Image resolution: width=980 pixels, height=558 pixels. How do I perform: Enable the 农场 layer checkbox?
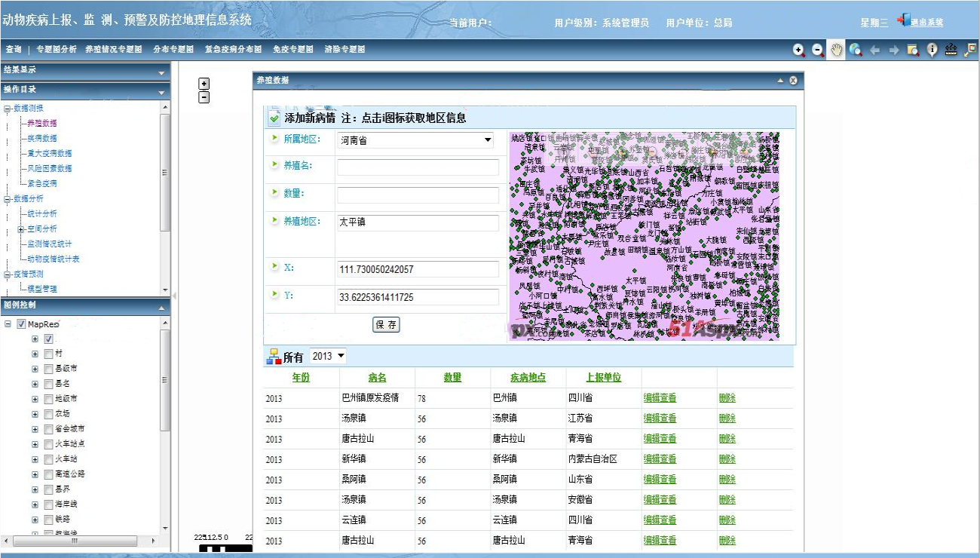48,414
